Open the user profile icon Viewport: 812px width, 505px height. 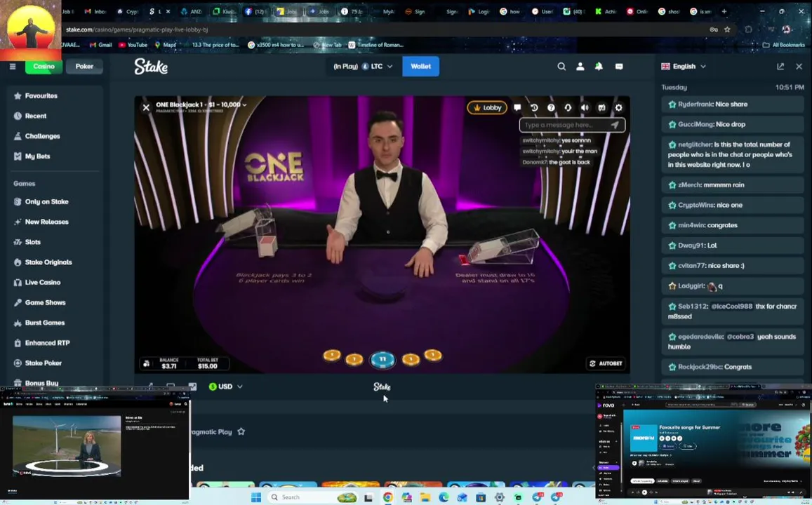pyautogui.click(x=580, y=66)
